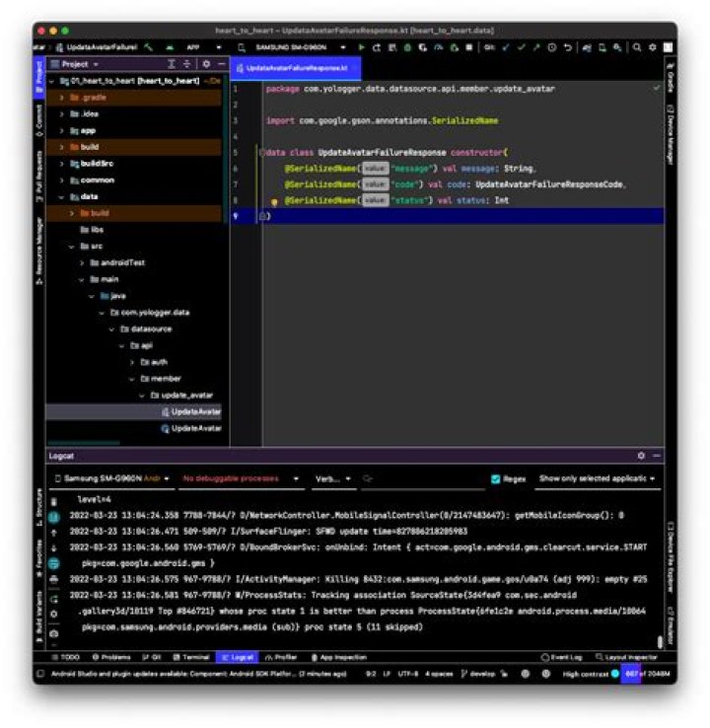Toggle the Regex checkbox in Logcat
The width and height of the screenshot is (710, 728).
click(496, 479)
